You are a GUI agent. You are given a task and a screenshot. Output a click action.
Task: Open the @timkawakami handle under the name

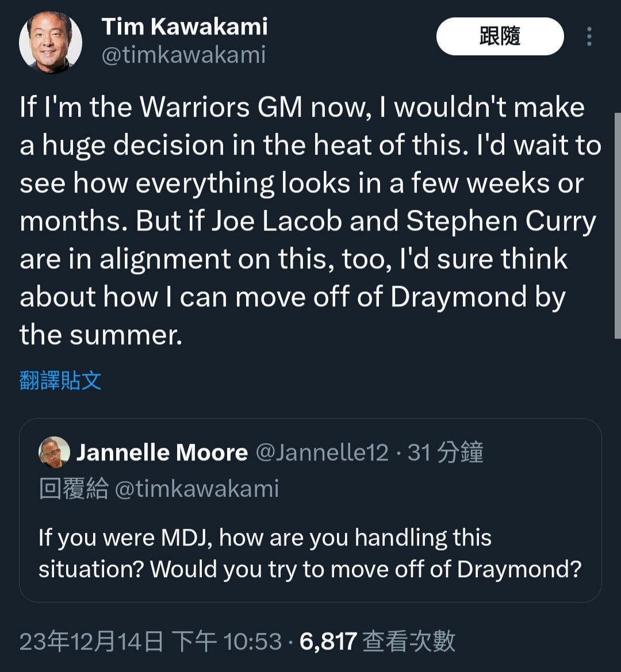tap(183, 55)
